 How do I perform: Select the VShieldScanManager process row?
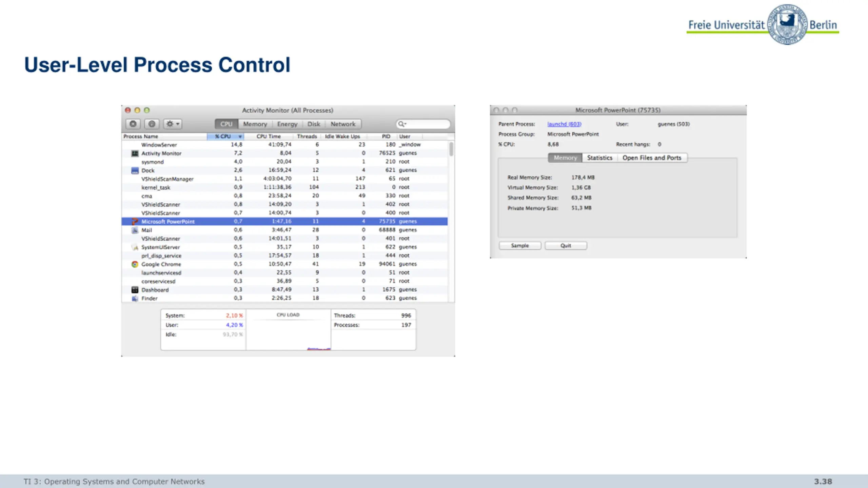click(285, 179)
